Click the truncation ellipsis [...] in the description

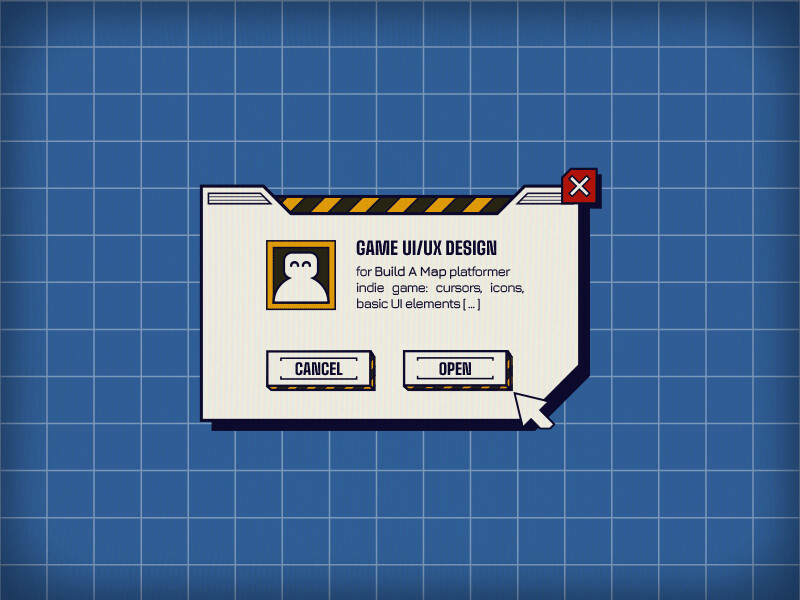[x=471, y=304]
